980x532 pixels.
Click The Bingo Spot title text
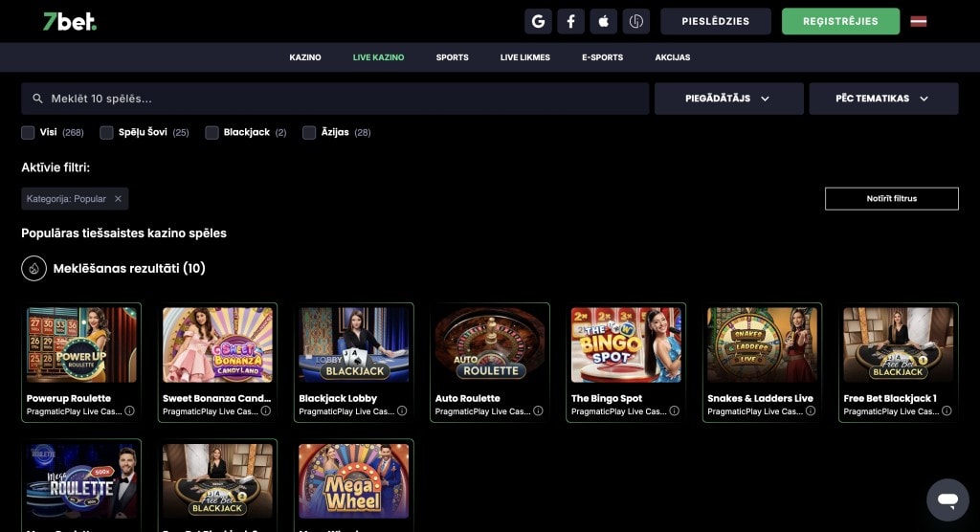click(x=607, y=398)
